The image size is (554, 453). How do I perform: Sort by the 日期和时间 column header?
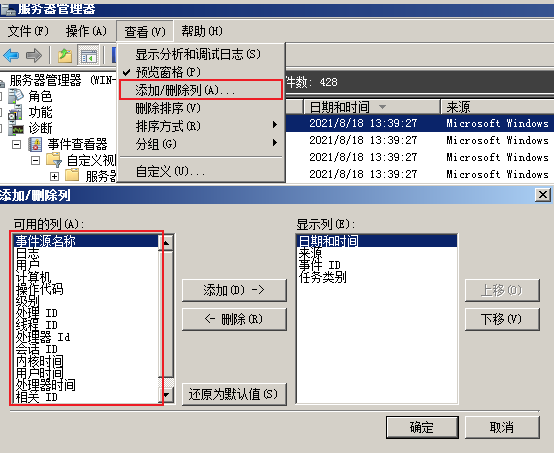(x=372, y=106)
